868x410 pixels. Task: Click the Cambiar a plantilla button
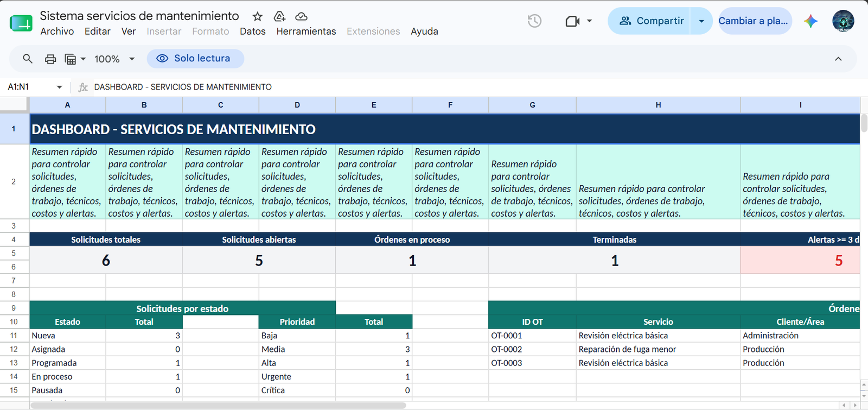[x=755, y=21]
